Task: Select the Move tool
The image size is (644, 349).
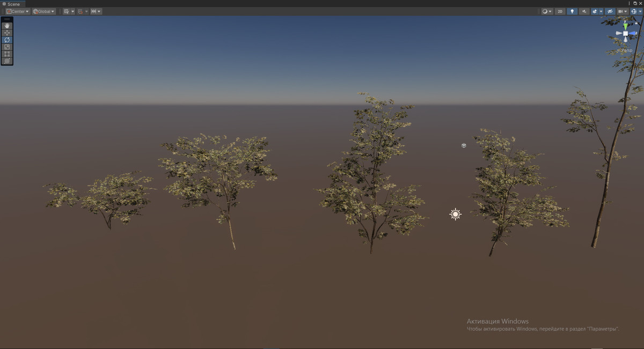Action: tap(6, 33)
